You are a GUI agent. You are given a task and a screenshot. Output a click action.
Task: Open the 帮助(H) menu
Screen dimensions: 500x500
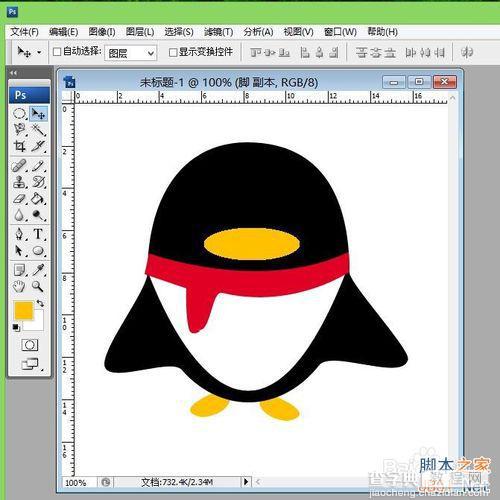382,32
